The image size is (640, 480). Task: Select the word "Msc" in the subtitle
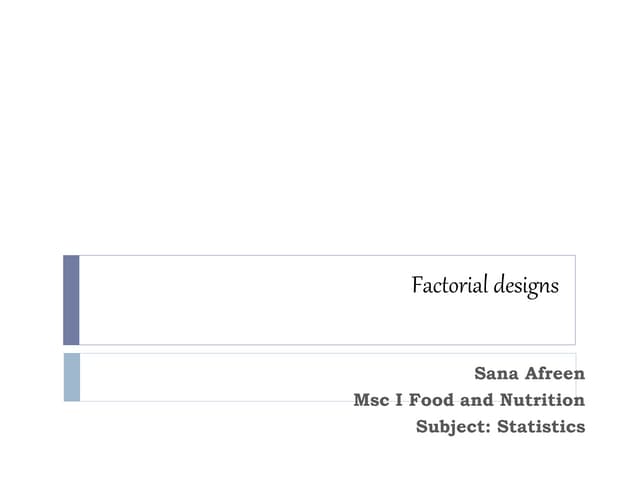(370, 400)
